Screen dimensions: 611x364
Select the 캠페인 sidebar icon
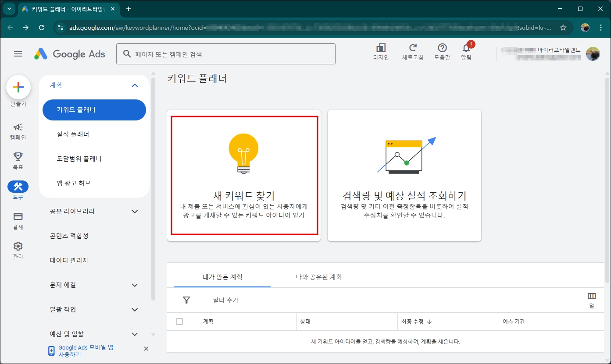18,127
